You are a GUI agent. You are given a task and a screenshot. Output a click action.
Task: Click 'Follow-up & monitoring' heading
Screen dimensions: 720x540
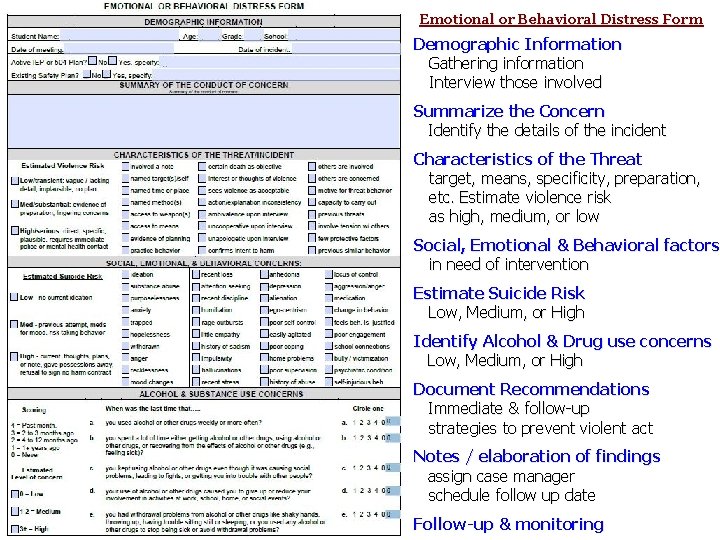(508, 524)
